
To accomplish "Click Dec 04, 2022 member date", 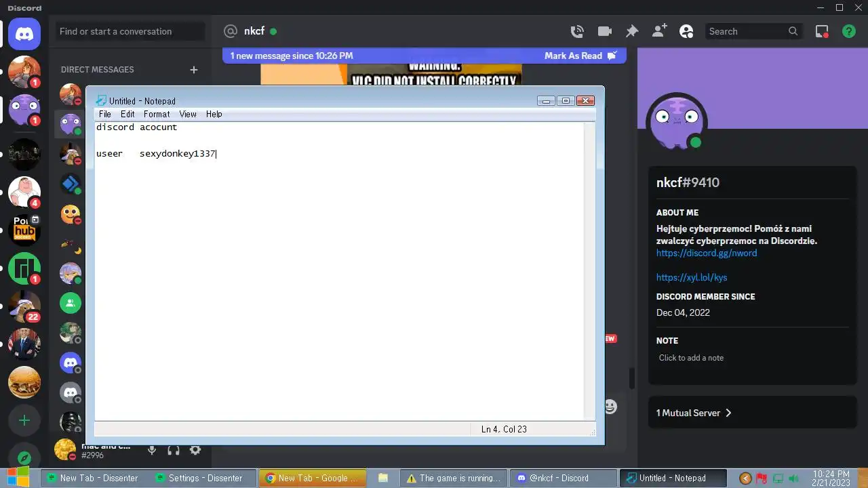I will point(683,312).
